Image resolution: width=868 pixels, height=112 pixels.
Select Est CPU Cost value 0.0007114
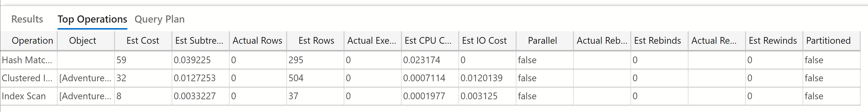tap(424, 78)
